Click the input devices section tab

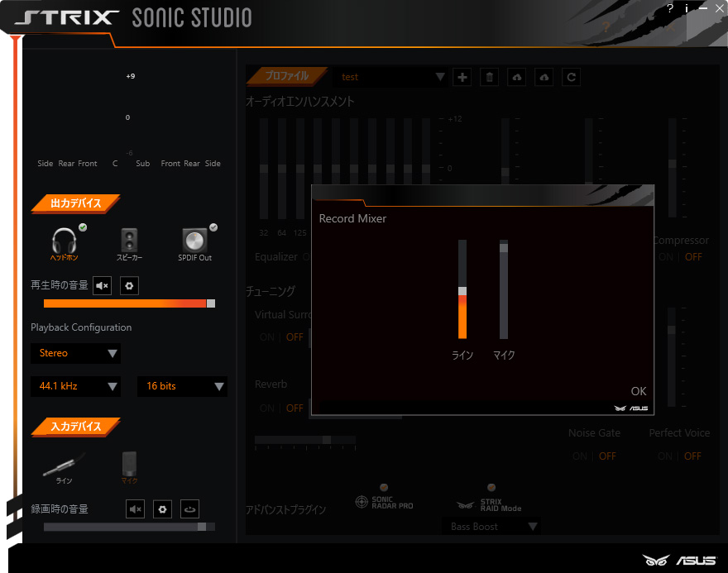75,427
